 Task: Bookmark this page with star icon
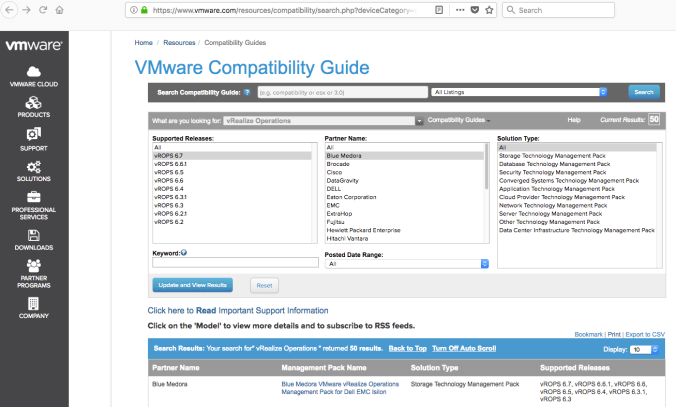(x=489, y=10)
